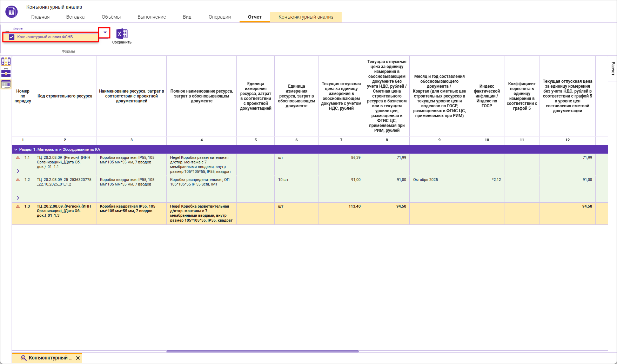
Task: Uncheck Конъюнктурный анализ ФСНБ checkbox
Action: (x=12, y=37)
